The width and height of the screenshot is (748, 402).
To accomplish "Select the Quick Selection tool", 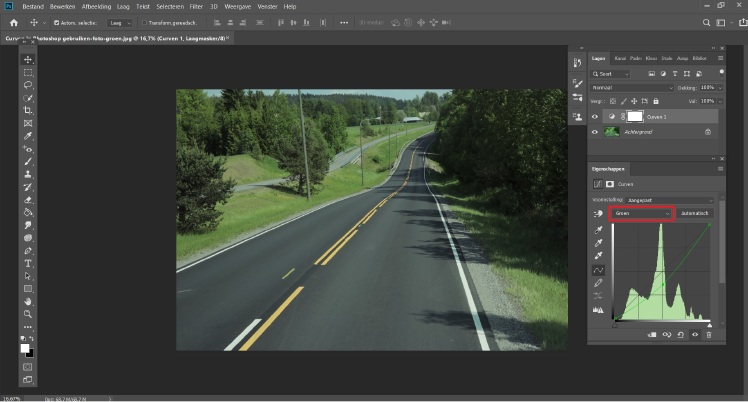I will click(x=28, y=98).
